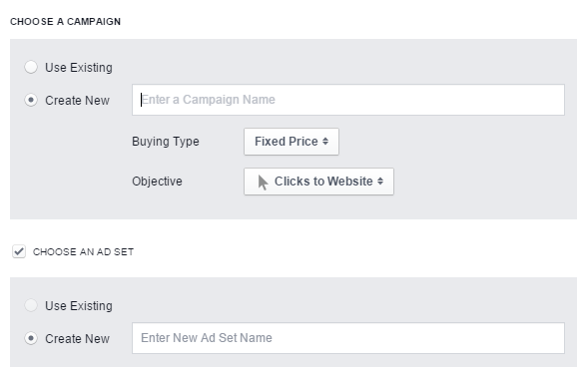Click the CHOOSE A CAMPAIGN heading
Screen dimensions: 588x376
65,22
